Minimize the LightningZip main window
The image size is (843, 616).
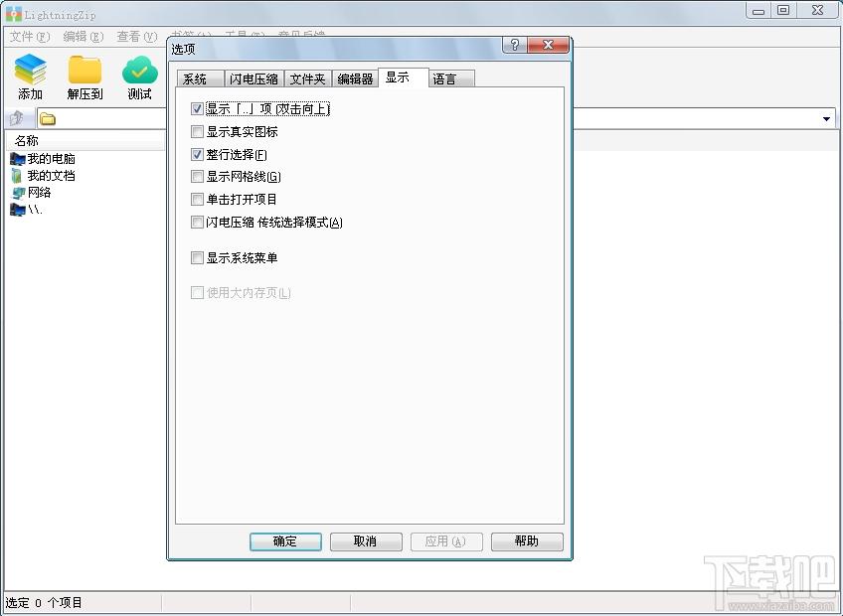759,10
